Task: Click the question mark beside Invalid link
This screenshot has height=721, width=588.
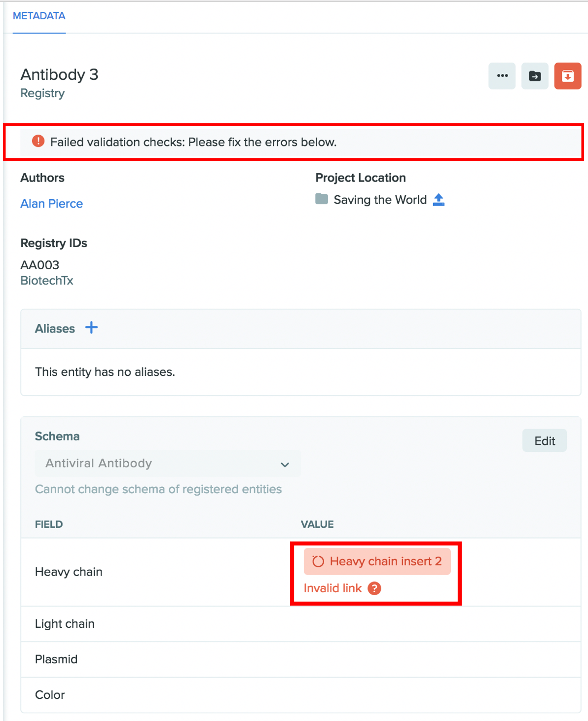Action: 374,588
